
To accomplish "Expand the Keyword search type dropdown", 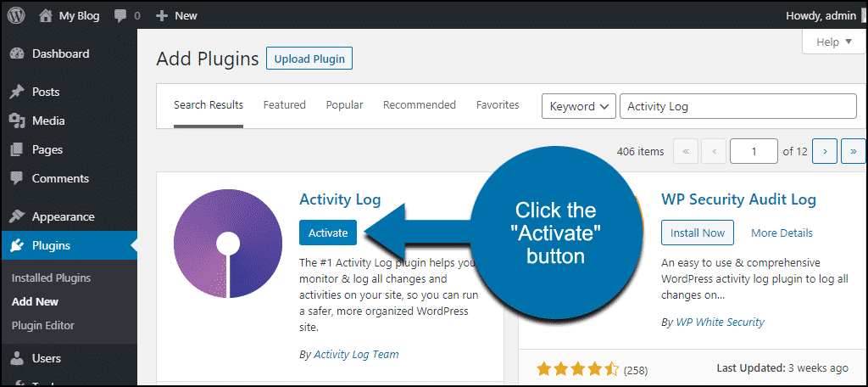I will 578,106.
